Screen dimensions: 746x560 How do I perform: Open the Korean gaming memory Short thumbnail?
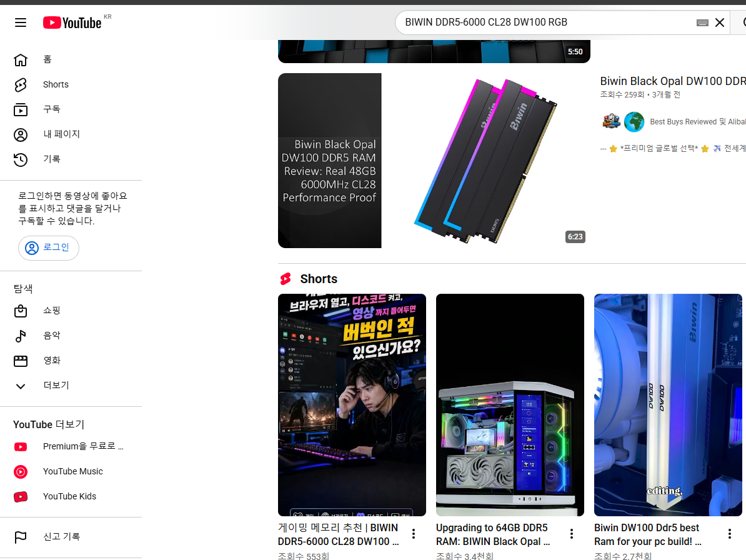point(352,405)
